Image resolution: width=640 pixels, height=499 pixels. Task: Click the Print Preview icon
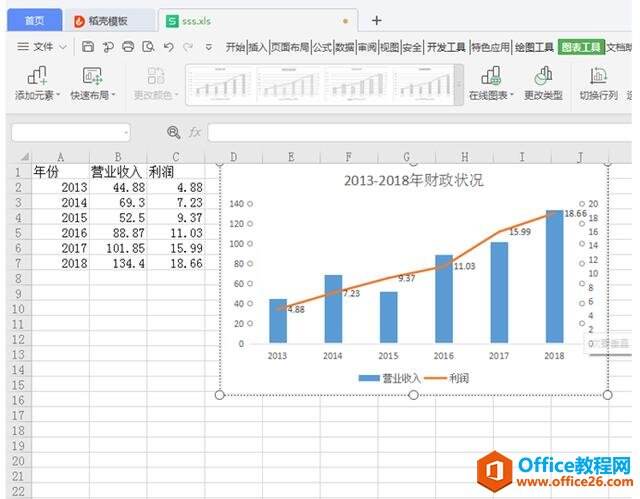point(148,47)
